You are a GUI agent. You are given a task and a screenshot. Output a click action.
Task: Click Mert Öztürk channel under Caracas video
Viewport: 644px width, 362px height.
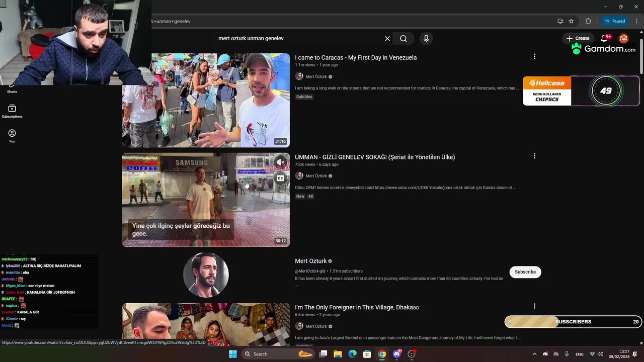(316, 76)
